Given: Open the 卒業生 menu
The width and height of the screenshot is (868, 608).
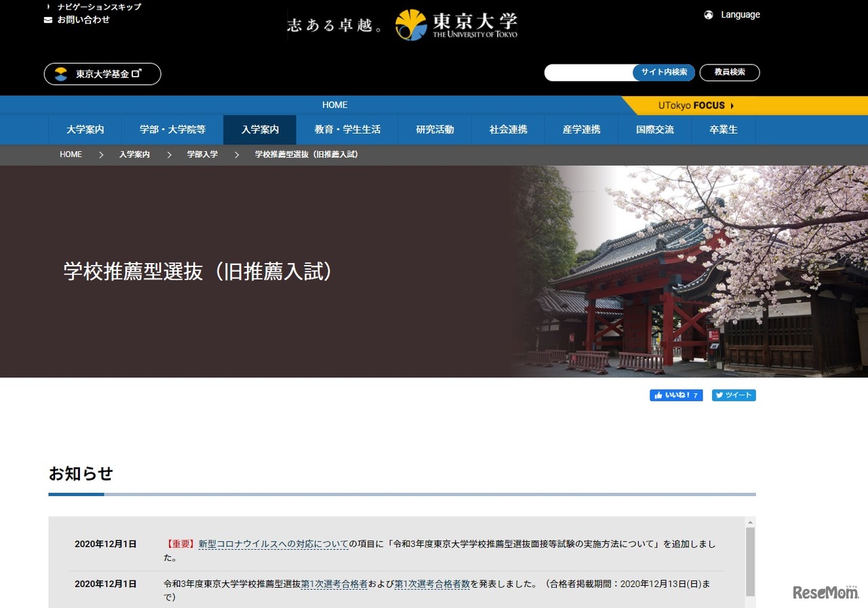Looking at the screenshot, I should tap(724, 129).
